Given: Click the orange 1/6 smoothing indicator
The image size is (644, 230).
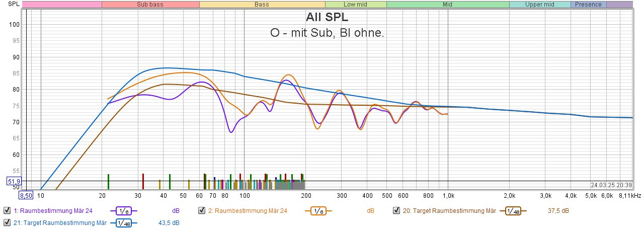Looking at the screenshot, I should pos(318,210).
